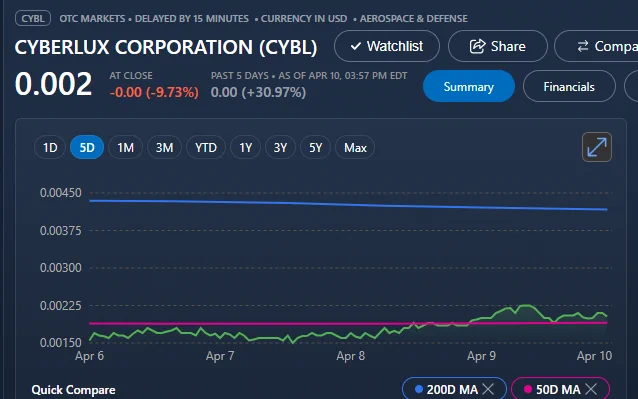Click the 200D MA pill label

tap(452, 390)
